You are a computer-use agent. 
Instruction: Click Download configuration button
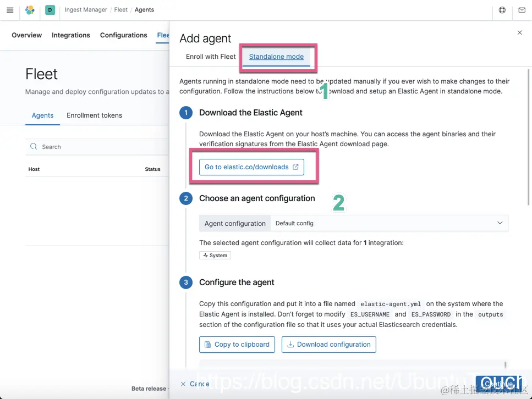329,345
